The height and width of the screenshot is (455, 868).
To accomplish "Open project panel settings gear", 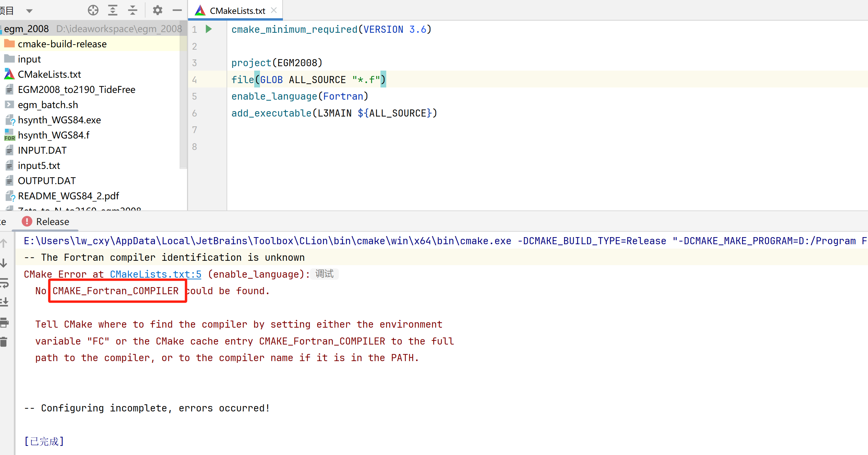I will (157, 10).
